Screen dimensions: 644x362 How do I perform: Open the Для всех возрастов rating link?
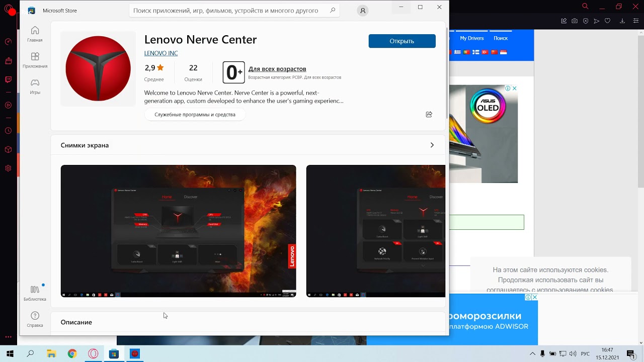click(277, 69)
